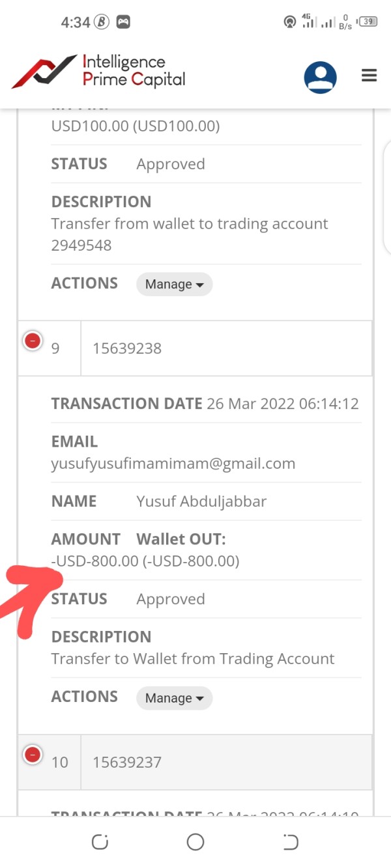
Task: Tap the side panel handle at right edge
Action: point(387,195)
